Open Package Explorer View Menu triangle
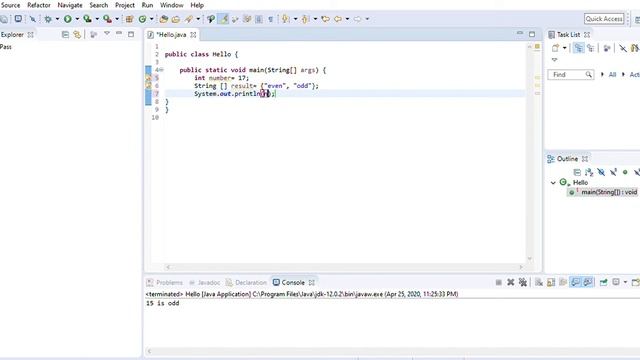 click(107, 33)
